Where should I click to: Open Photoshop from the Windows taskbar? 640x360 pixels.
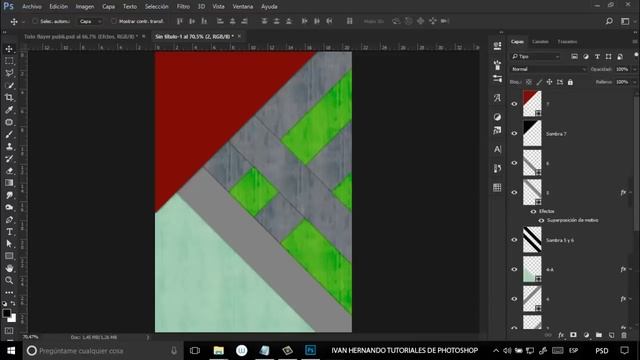tap(310, 350)
